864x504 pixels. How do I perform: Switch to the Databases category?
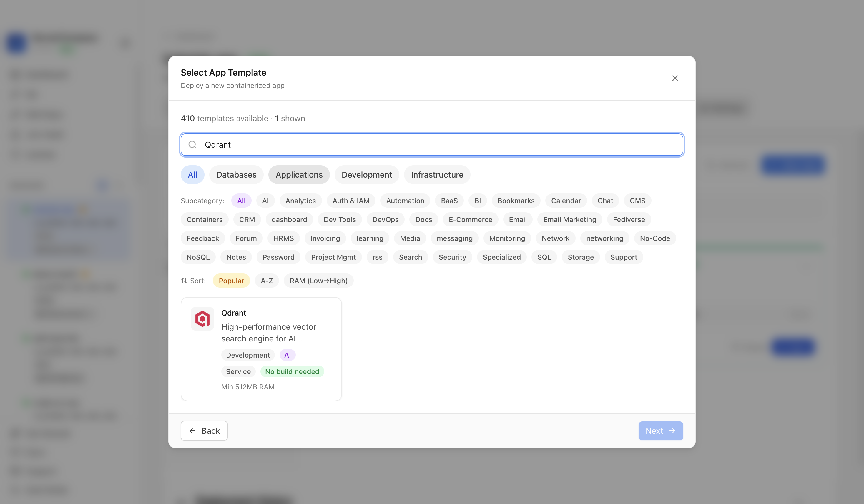pyautogui.click(x=236, y=175)
